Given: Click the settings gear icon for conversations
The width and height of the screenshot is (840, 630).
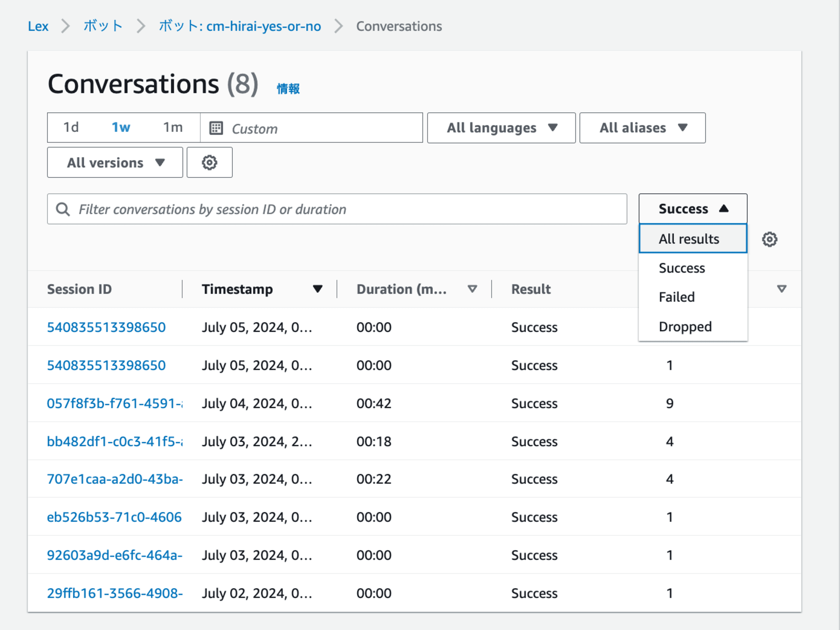Looking at the screenshot, I should click(x=770, y=240).
